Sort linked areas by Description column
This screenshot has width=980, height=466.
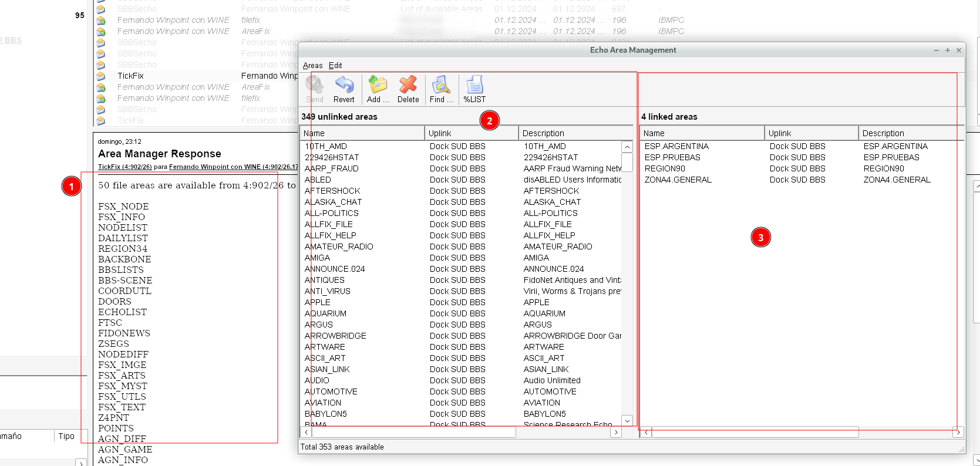pos(910,133)
